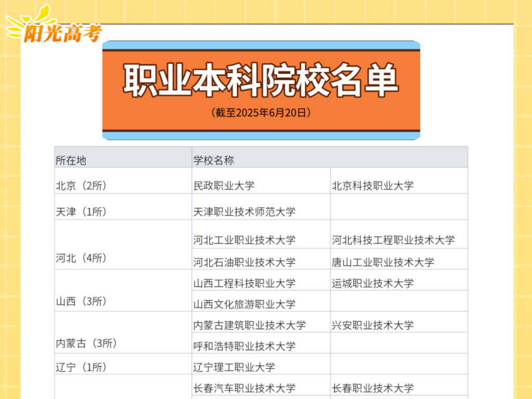Click 民政职业大学 in the table

pos(224,185)
